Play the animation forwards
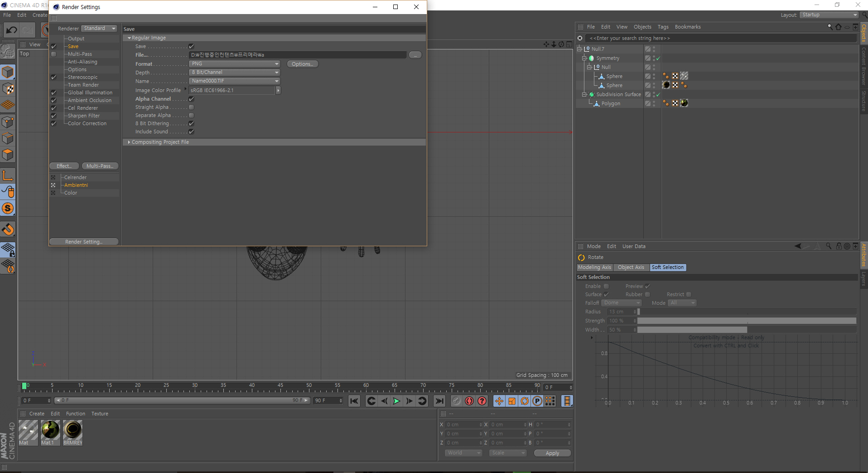This screenshot has height=473, width=868. pyautogui.click(x=396, y=401)
